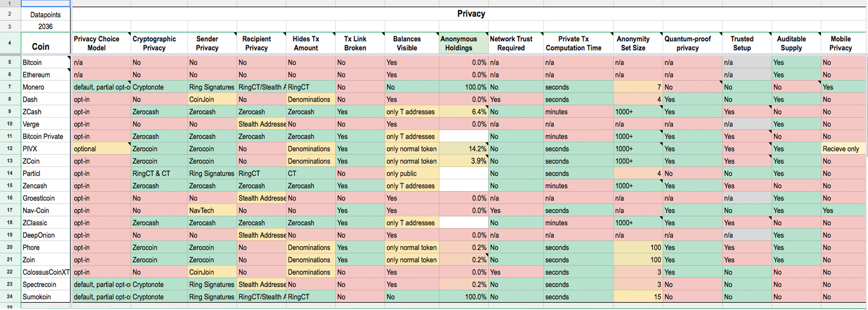The width and height of the screenshot is (868, 310).
Task: Click the Spectrecoin name cell
Action: pyautogui.click(x=46, y=284)
